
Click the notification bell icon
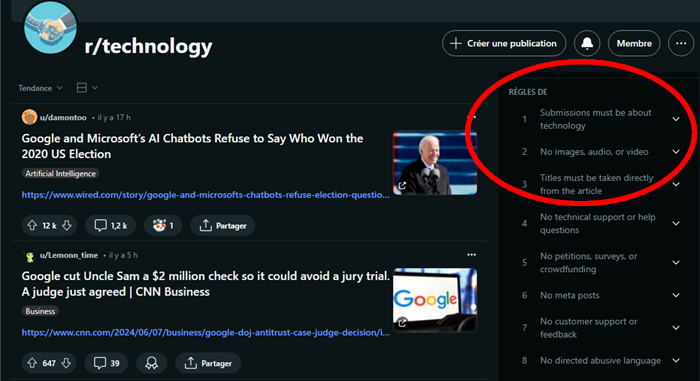click(x=587, y=43)
